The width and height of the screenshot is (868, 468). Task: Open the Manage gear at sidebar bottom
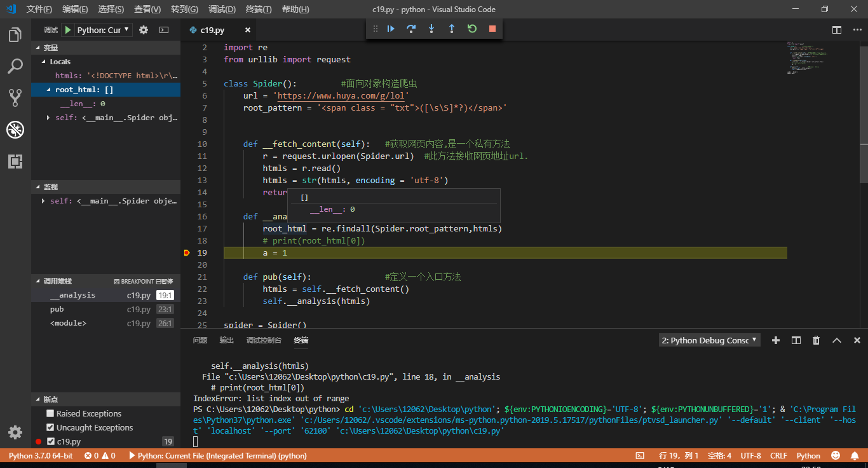15,432
